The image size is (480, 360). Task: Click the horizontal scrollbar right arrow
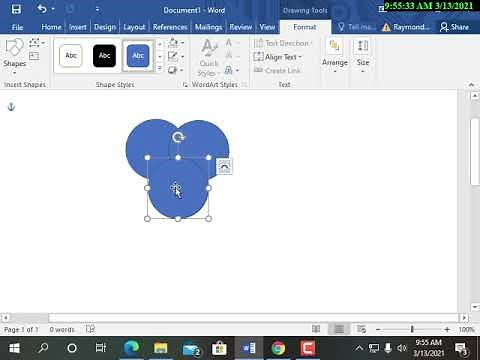pos(464,318)
